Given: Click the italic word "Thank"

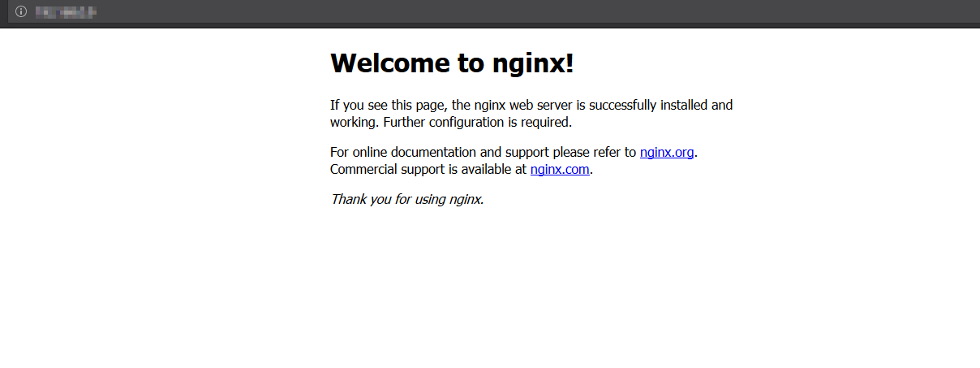Looking at the screenshot, I should pyautogui.click(x=348, y=199).
